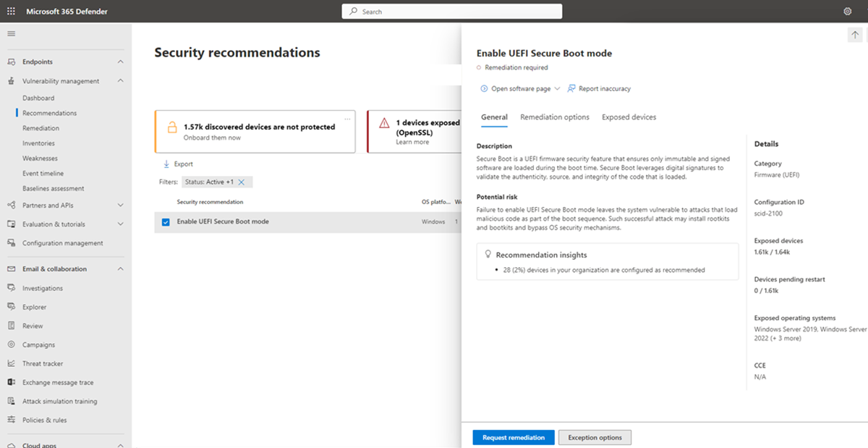
Task: Switch to the Exposed devices tab
Action: 628,117
